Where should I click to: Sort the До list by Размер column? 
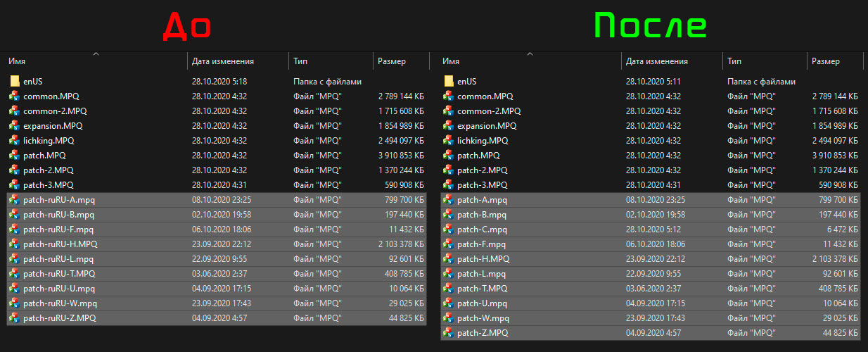(x=392, y=62)
